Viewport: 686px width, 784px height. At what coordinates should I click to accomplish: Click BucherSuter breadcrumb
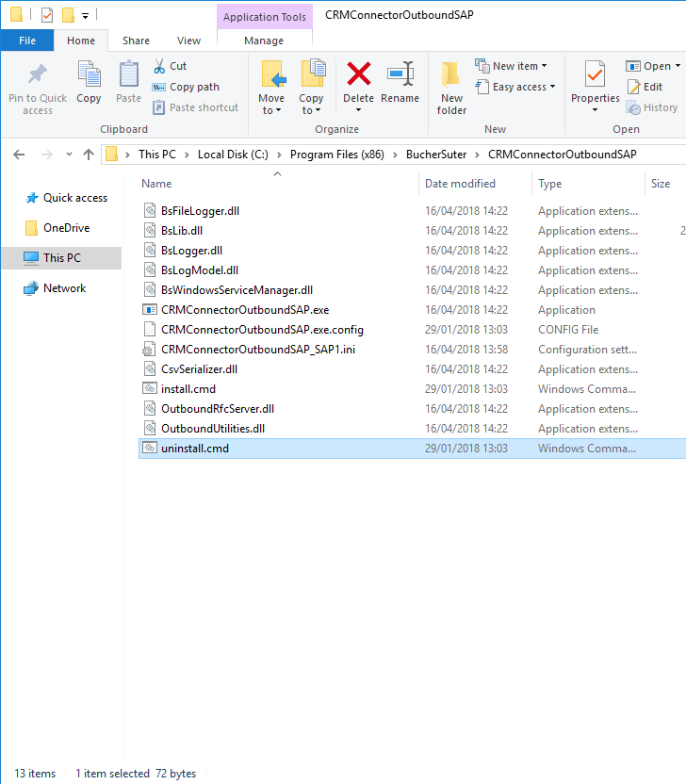tap(436, 155)
